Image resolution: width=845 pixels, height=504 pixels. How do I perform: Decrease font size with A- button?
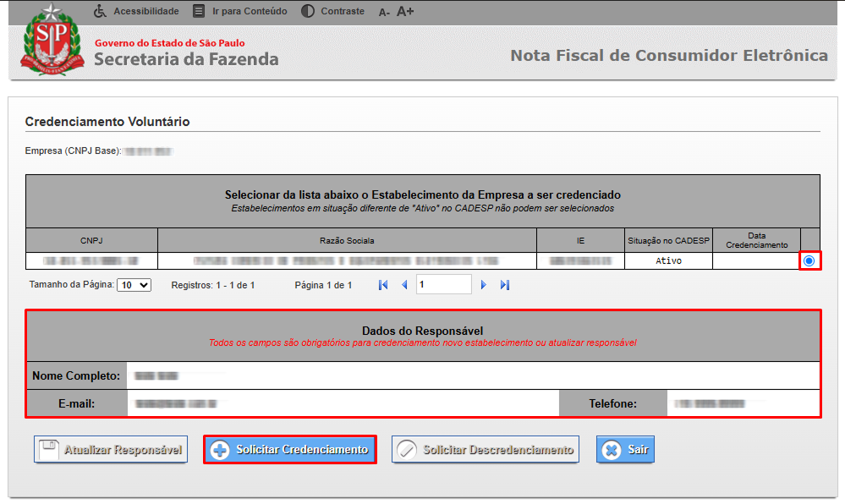[x=384, y=12]
